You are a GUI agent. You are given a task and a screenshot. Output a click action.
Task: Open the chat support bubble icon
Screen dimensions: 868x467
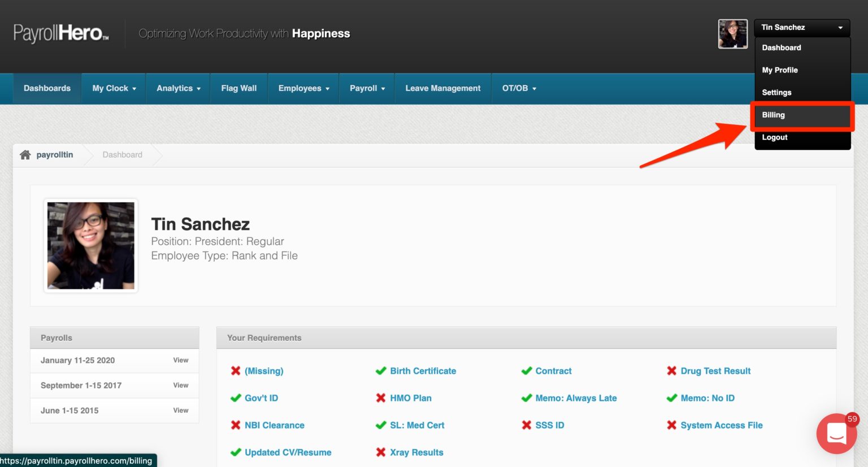pos(836,434)
